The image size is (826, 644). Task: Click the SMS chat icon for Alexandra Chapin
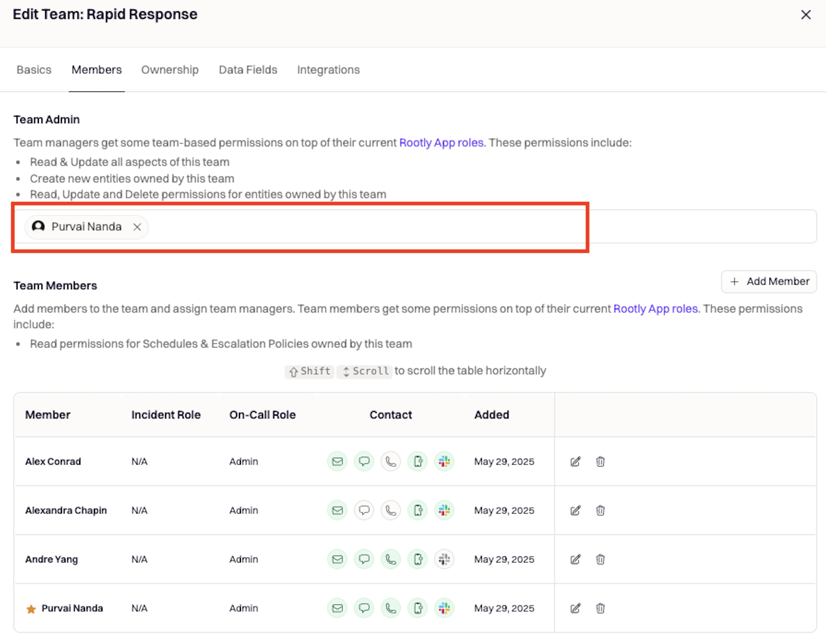364,510
